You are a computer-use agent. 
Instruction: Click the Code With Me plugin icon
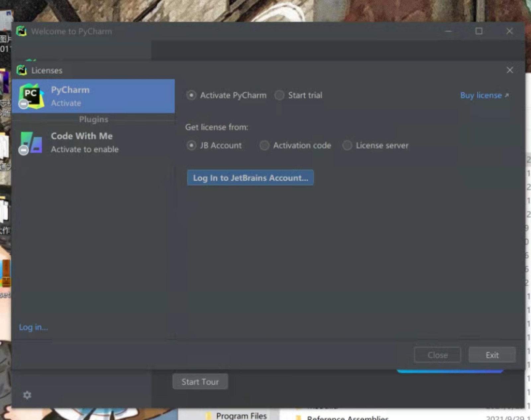pos(31,143)
